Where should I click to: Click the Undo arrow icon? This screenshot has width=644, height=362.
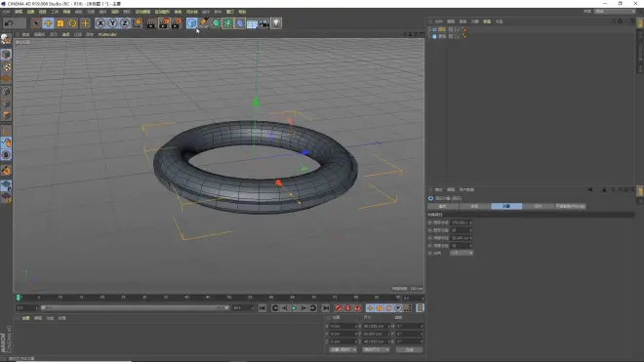click(9, 23)
